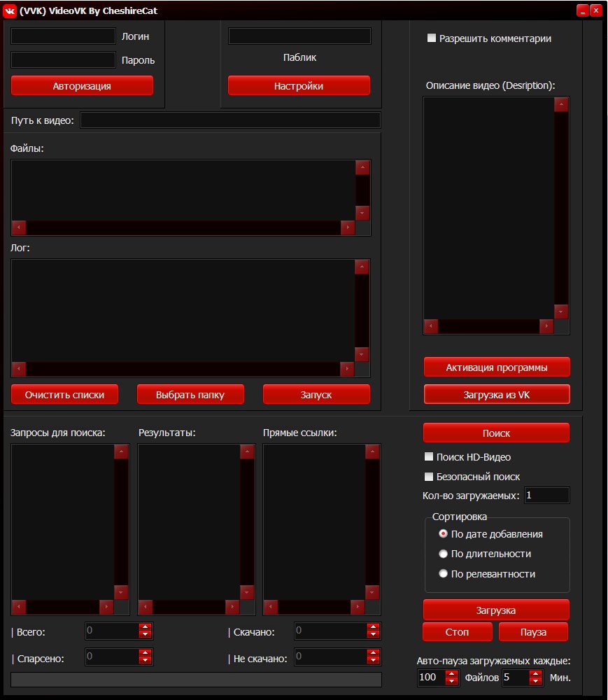
Task: Increase the Скачано counter value
Action: 373,627
